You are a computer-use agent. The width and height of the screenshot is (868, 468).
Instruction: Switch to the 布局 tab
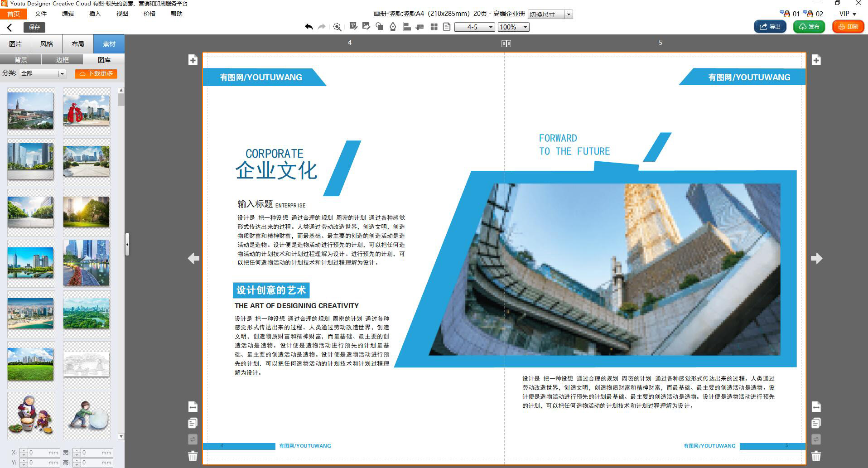click(x=78, y=44)
